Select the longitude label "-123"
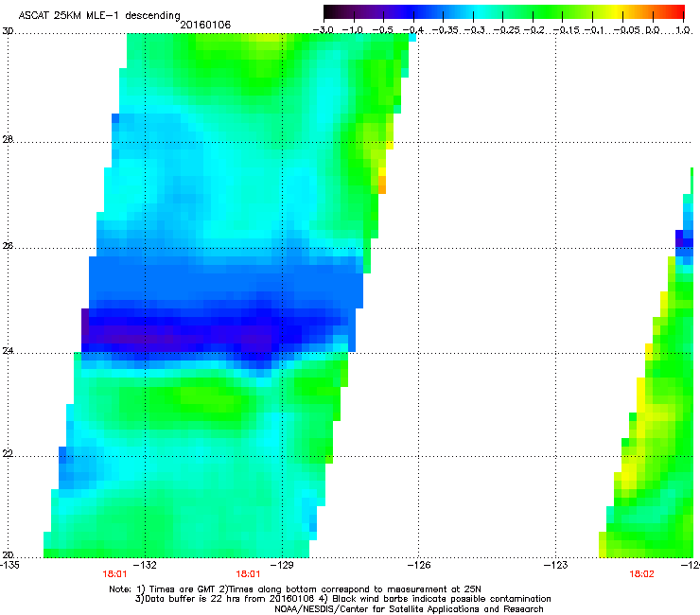This screenshot has height=615, width=700. tap(557, 565)
